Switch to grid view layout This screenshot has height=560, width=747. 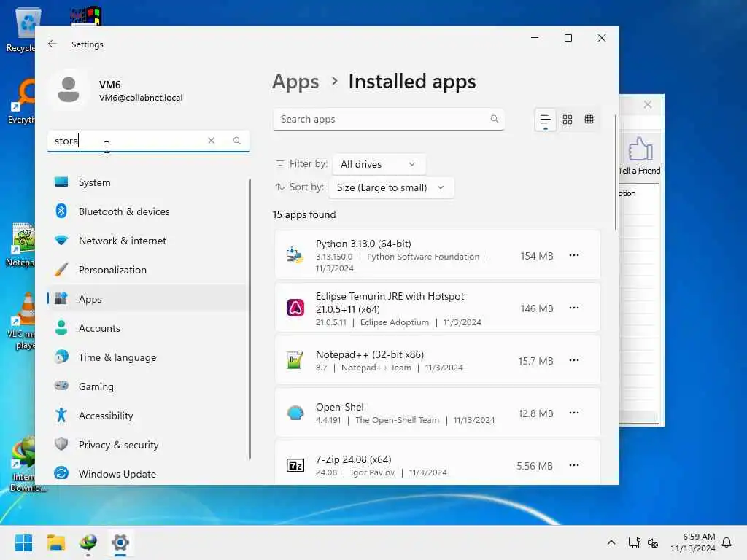568,120
